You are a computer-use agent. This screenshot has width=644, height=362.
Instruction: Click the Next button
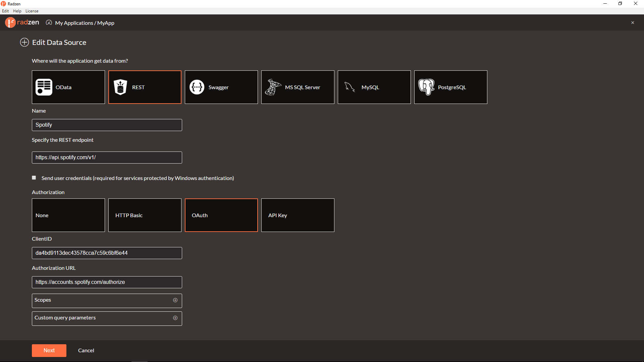tap(49, 350)
